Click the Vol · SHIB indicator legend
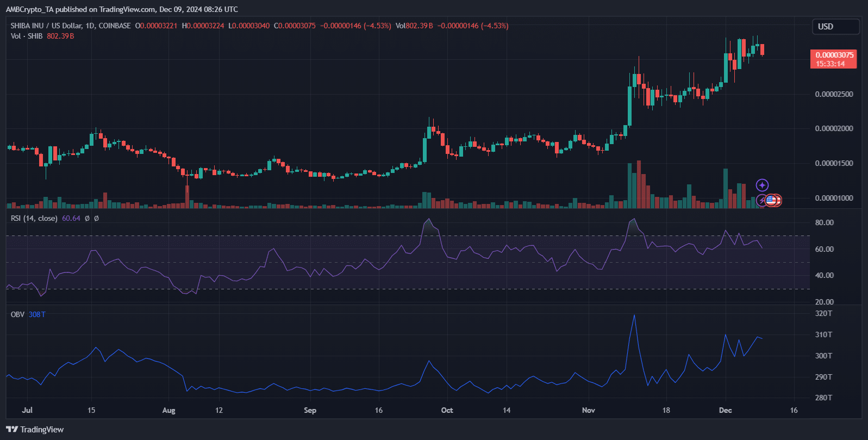Screen dimensions: 868x440 (27, 36)
